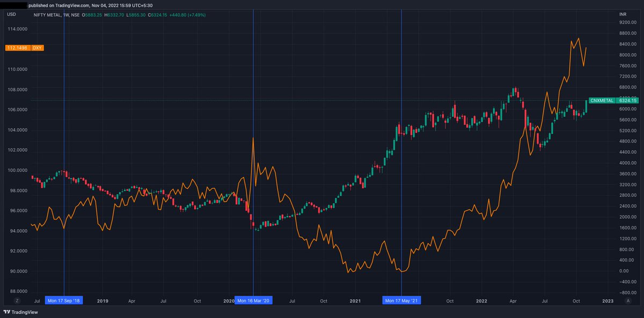The image size is (644, 318).
Task: Toggle the "Mon 17 May '21" date highlight
Action: coord(401,300)
